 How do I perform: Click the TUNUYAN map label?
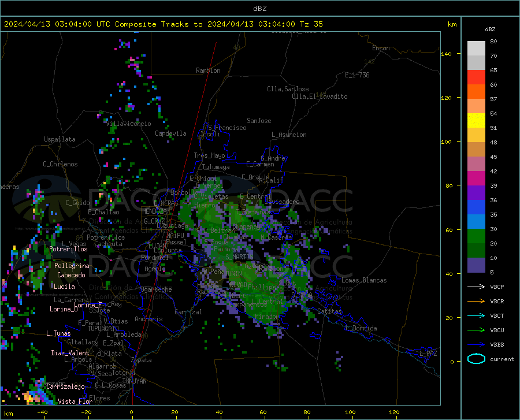(134, 381)
